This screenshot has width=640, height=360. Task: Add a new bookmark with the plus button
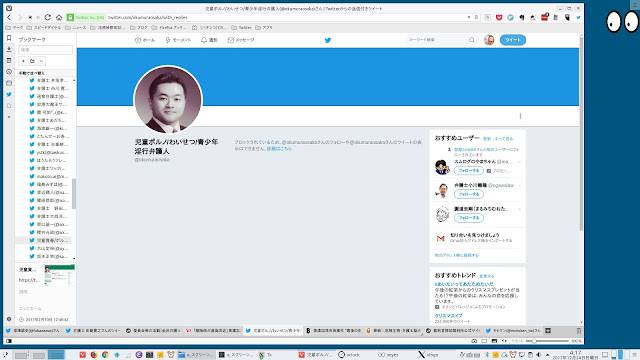pyautogui.click(x=23, y=61)
